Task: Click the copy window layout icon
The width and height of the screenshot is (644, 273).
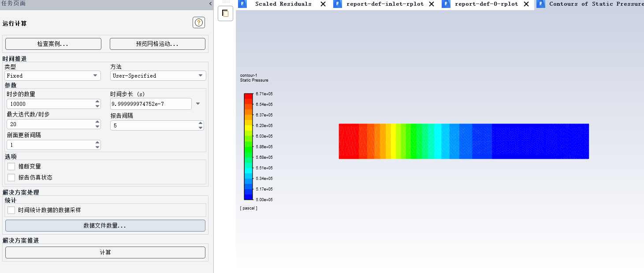Action: pyautogui.click(x=225, y=13)
